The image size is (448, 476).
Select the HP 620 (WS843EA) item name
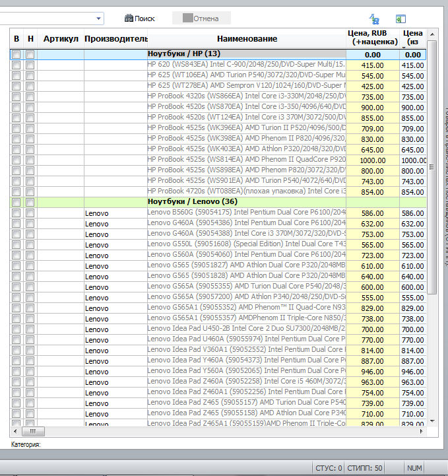(x=246, y=64)
